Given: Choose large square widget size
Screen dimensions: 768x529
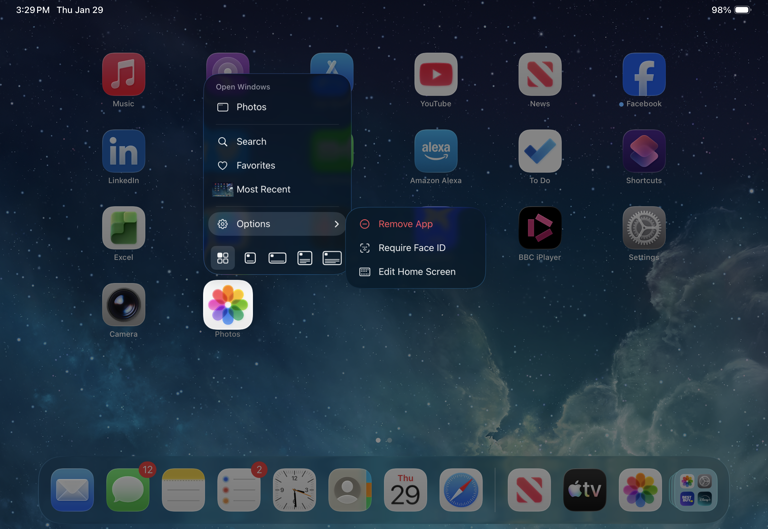Looking at the screenshot, I should coord(305,258).
